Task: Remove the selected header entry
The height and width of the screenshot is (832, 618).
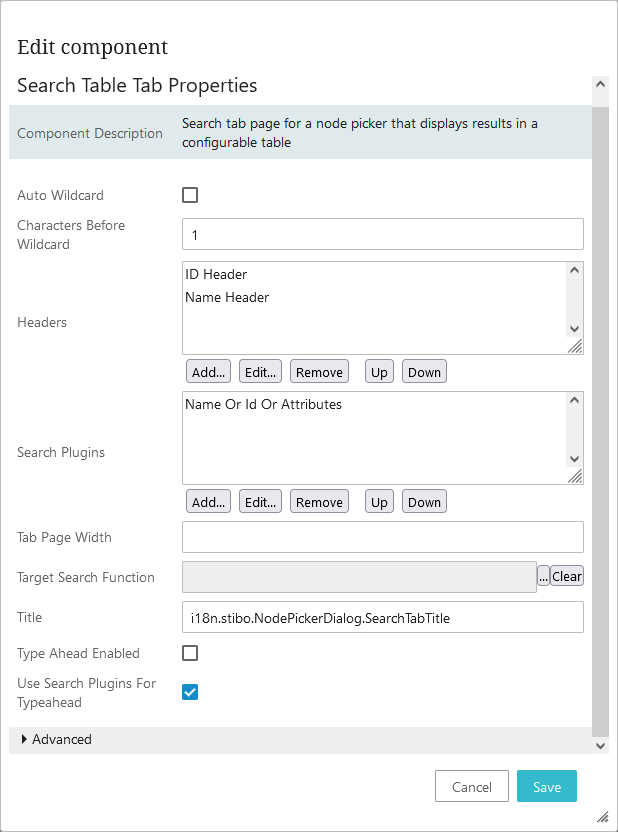Action: 319,372
